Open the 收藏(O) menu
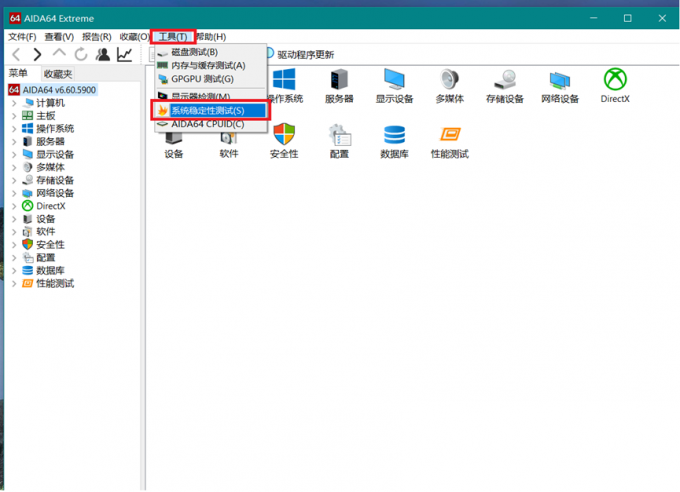This screenshot has width=680, height=492. [134, 37]
